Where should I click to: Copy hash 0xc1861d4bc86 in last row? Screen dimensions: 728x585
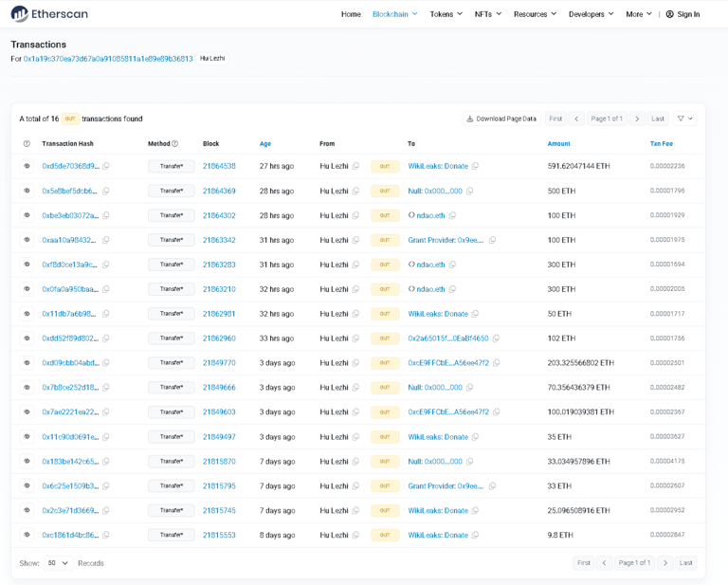(x=106, y=535)
